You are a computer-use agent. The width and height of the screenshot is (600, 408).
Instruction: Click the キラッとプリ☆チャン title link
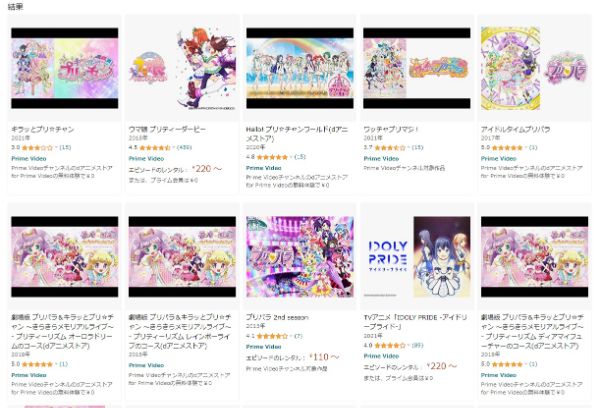(x=42, y=129)
